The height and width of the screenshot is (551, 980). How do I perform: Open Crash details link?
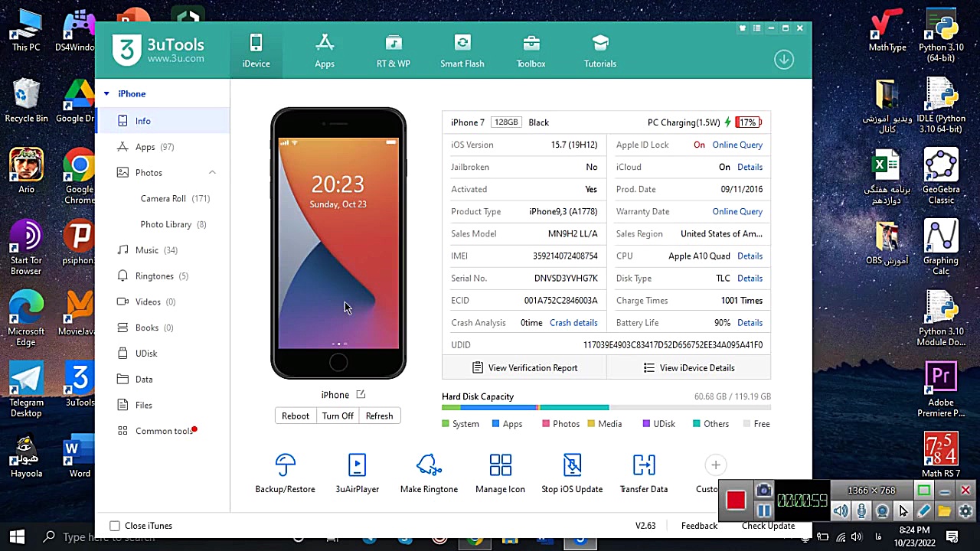pyautogui.click(x=573, y=322)
